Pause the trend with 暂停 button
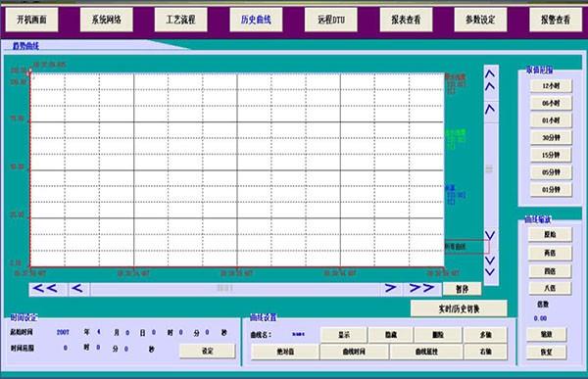The height and width of the screenshot is (379, 588). click(462, 289)
